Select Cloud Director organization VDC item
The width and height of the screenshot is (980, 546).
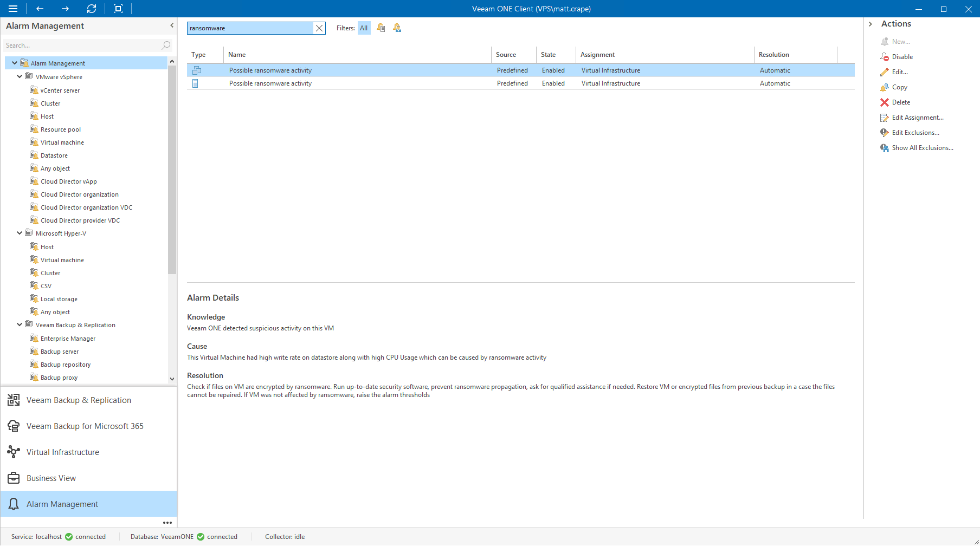click(x=86, y=207)
